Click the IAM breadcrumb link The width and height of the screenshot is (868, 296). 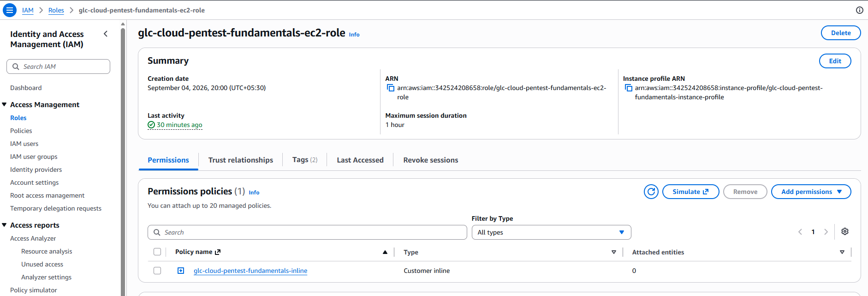(x=28, y=10)
